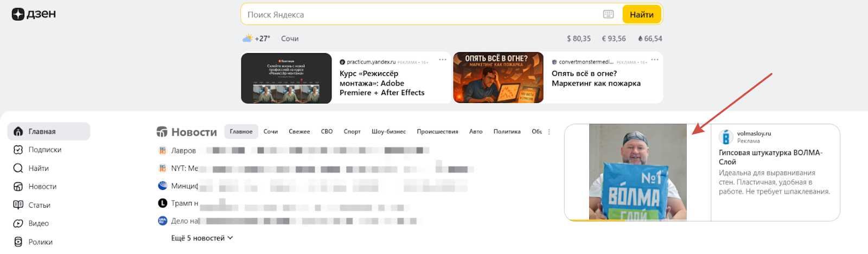Open the three-dot menu on Режиссёр ad
This screenshot has width=868, height=254.
coord(443,60)
